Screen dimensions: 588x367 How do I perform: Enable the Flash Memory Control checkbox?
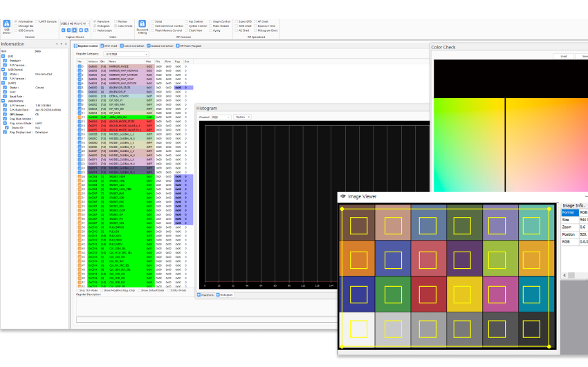tap(153, 30)
